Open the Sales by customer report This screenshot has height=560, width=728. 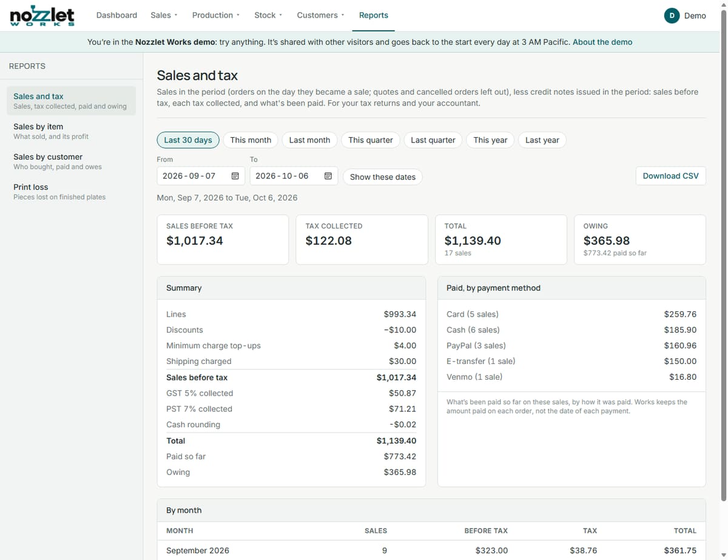(x=71, y=161)
